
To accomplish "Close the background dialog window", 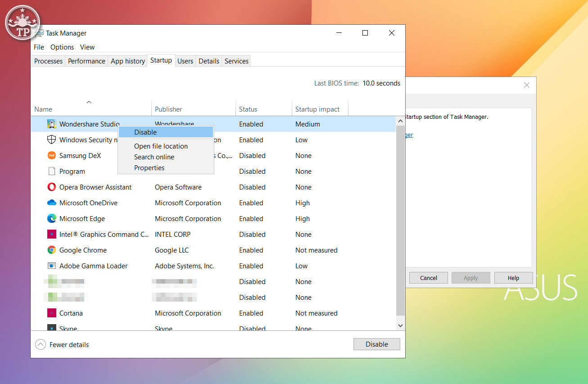I will (527, 85).
